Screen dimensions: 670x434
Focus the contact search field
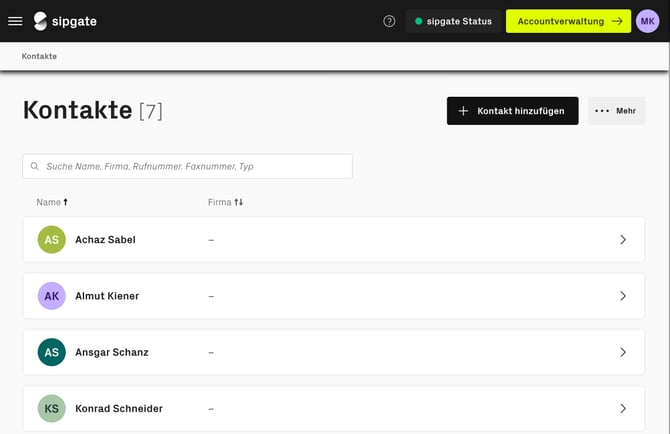click(195, 166)
